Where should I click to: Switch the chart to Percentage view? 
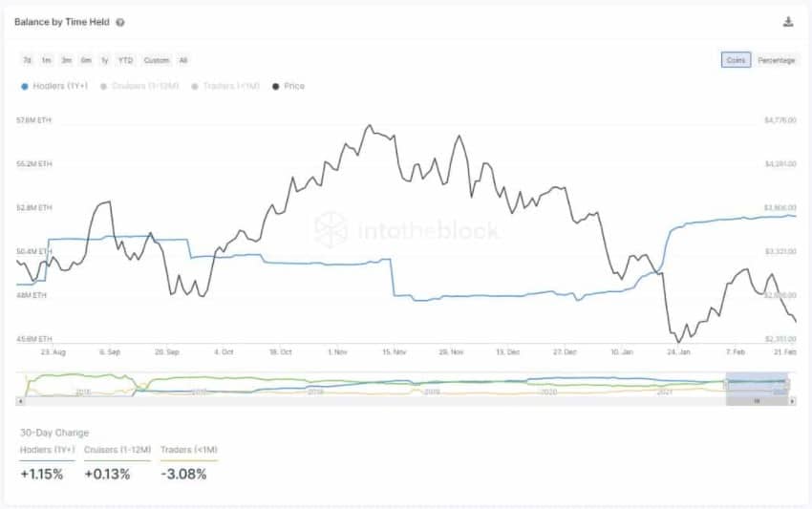[x=776, y=60]
